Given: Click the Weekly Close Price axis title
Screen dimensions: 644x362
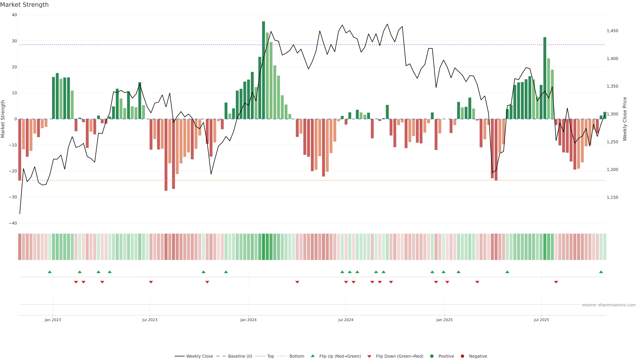Looking at the screenshot, I should [x=625, y=119].
